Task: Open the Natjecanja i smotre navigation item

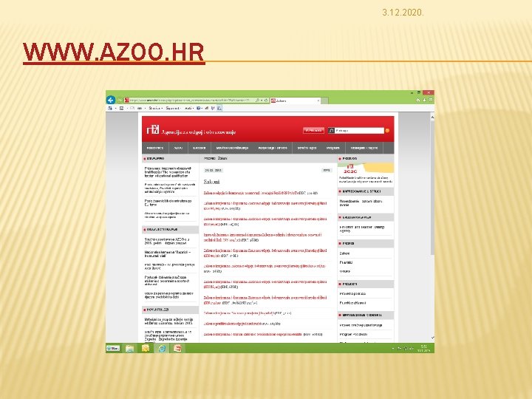Action: pyautogui.click(x=273, y=148)
